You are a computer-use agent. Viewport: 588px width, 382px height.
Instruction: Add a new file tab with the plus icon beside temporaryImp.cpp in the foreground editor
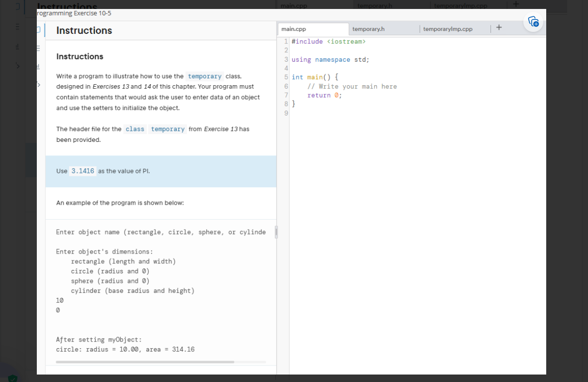(x=499, y=27)
